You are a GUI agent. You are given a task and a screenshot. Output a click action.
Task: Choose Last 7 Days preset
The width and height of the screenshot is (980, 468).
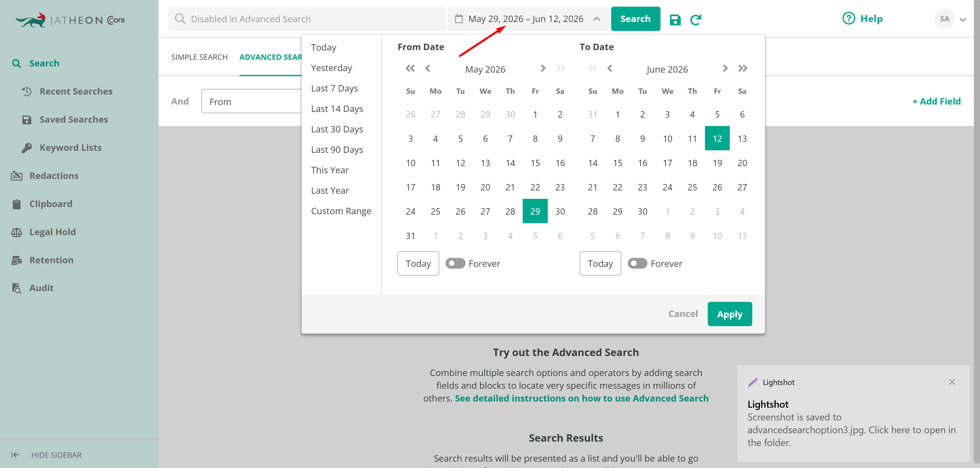click(334, 88)
